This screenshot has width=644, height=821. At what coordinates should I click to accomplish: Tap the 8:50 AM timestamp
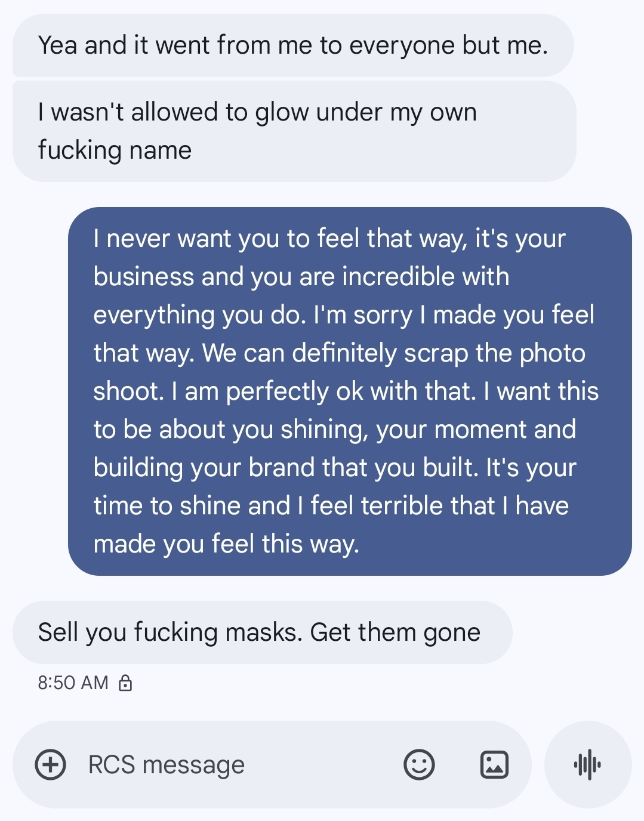coord(73,683)
